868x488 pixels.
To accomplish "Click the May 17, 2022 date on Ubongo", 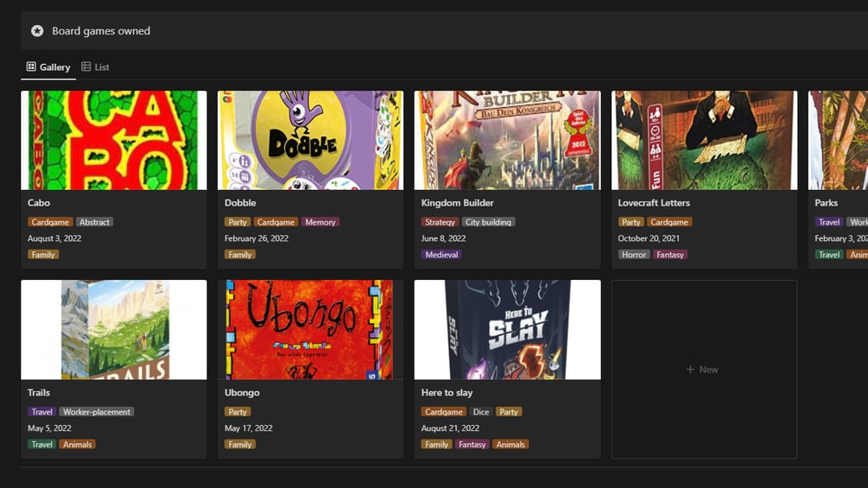I will [248, 428].
